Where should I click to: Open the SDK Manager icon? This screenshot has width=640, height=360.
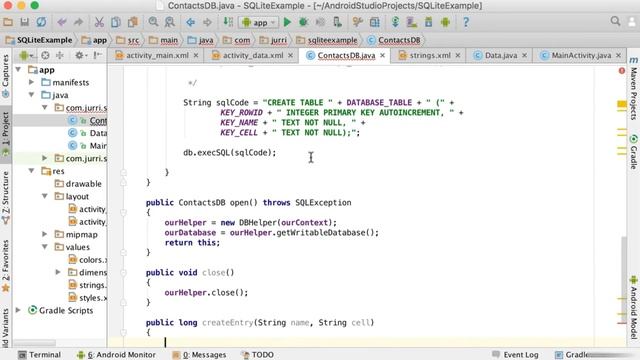coord(429,22)
